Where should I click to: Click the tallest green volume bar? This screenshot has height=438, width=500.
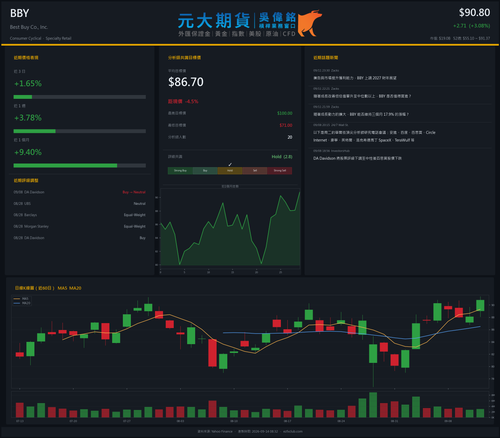373,405
